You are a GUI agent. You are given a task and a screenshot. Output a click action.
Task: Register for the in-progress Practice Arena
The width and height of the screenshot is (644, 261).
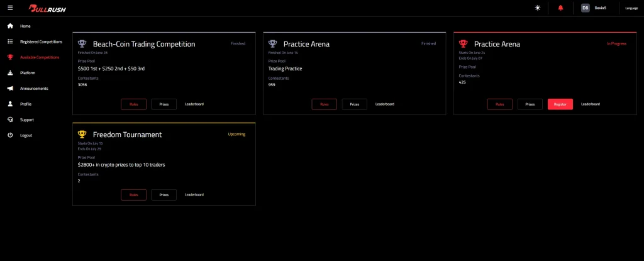click(560, 104)
